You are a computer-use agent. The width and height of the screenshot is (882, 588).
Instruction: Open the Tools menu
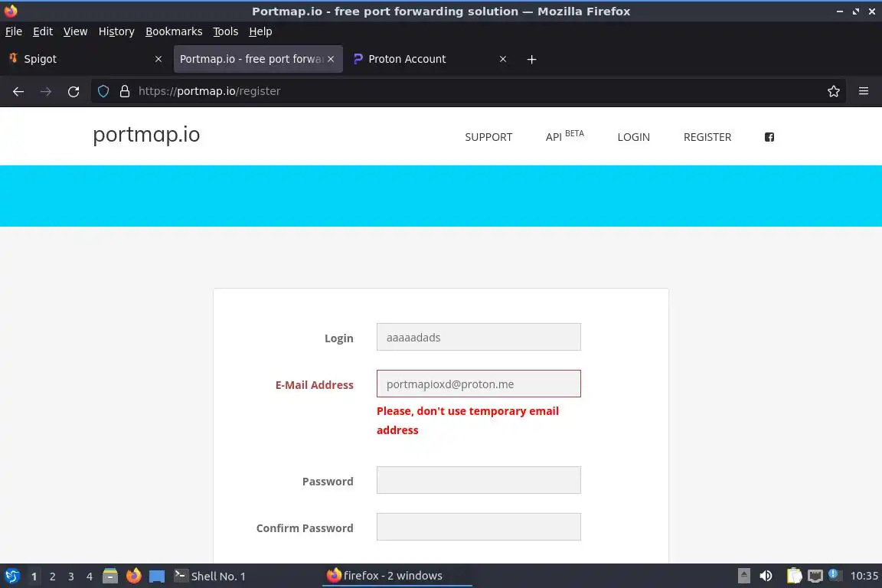pyautogui.click(x=226, y=31)
